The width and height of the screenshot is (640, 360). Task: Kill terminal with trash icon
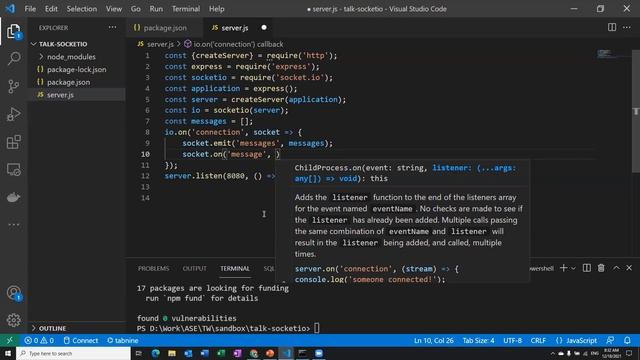[601, 268]
